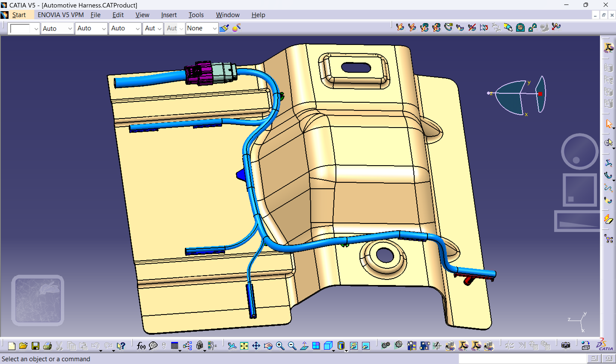Toggle Hide/Show icon in view toolbar

[354, 346]
